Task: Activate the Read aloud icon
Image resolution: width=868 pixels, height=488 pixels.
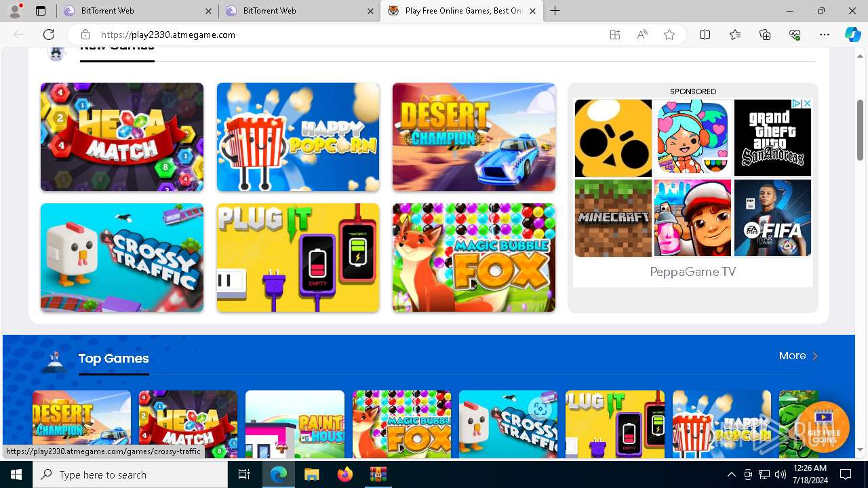Action: click(x=642, y=35)
